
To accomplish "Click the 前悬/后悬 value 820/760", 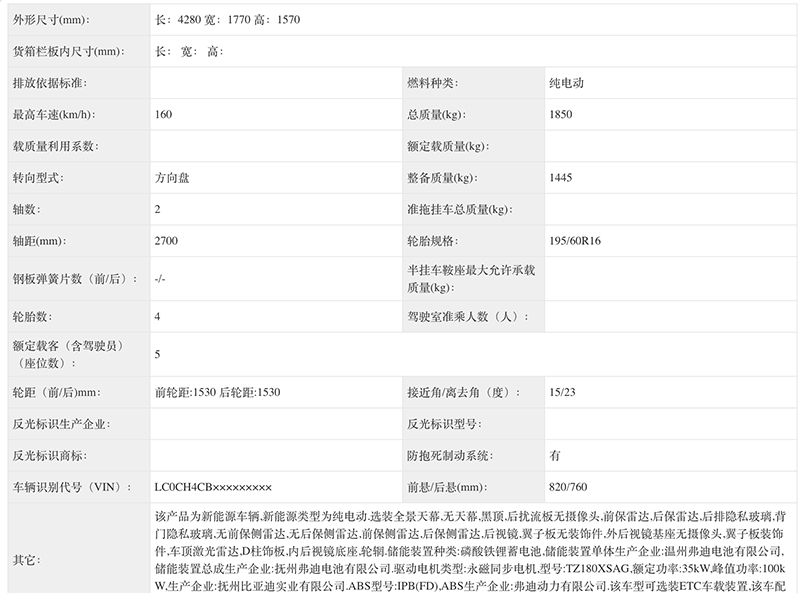I will click(567, 487).
